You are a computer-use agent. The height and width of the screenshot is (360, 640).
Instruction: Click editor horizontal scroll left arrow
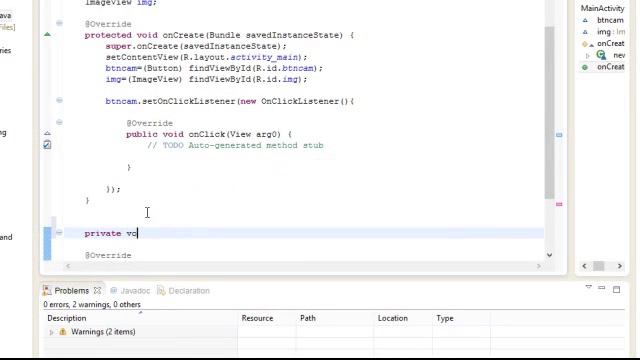pyautogui.click(x=68, y=266)
